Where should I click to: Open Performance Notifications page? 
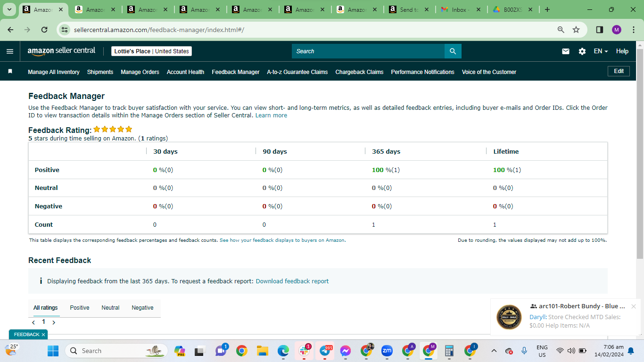click(x=423, y=72)
